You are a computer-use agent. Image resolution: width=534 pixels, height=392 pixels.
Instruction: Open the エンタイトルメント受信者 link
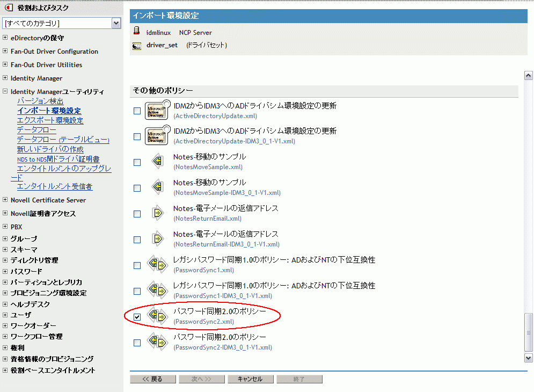point(55,186)
